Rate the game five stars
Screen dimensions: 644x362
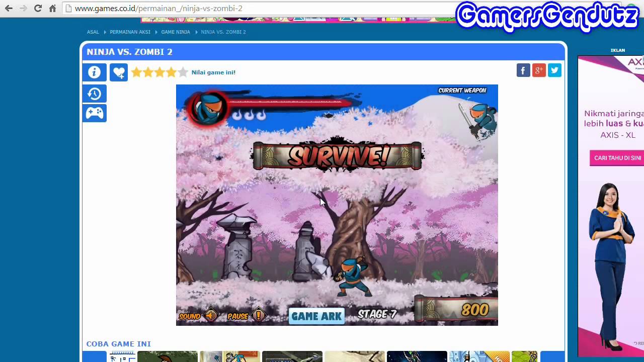tap(183, 72)
